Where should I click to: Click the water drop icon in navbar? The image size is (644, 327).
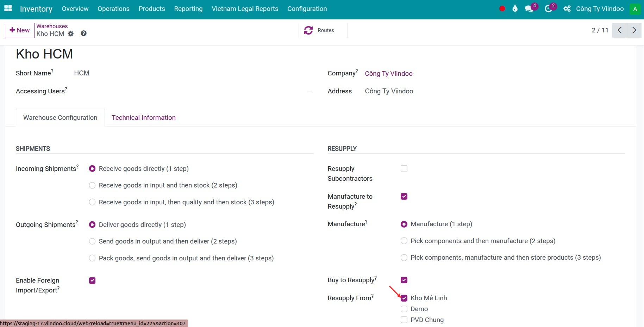point(515,8)
